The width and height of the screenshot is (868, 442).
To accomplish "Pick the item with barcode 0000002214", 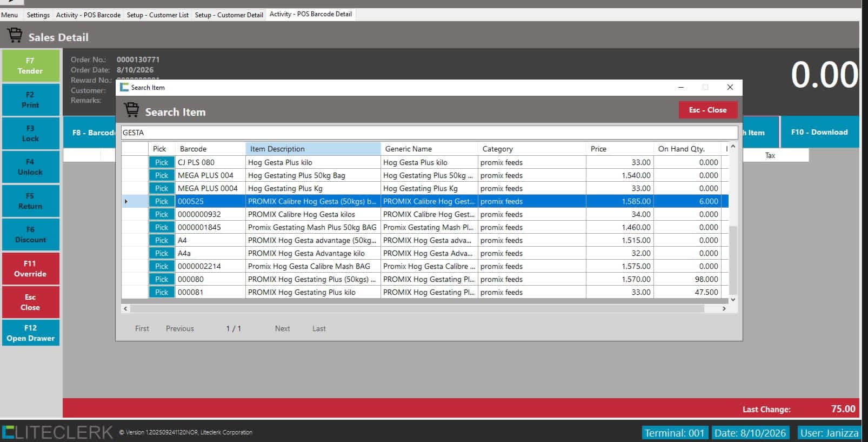I will pyautogui.click(x=162, y=266).
